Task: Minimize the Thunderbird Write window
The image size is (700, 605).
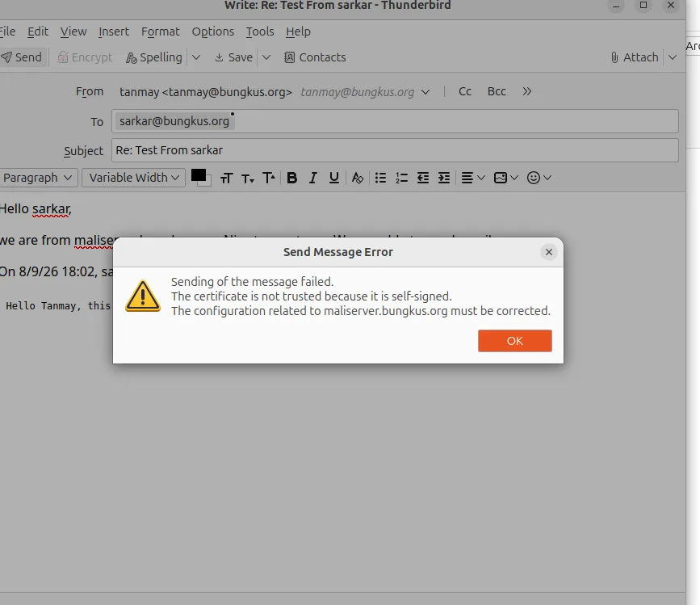Action: tap(616, 6)
